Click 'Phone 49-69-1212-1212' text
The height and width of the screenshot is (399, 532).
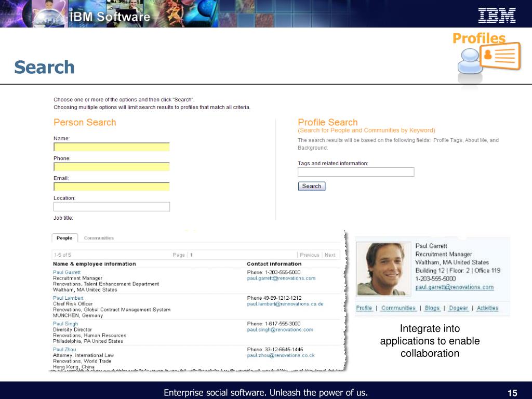click(274, 298)
